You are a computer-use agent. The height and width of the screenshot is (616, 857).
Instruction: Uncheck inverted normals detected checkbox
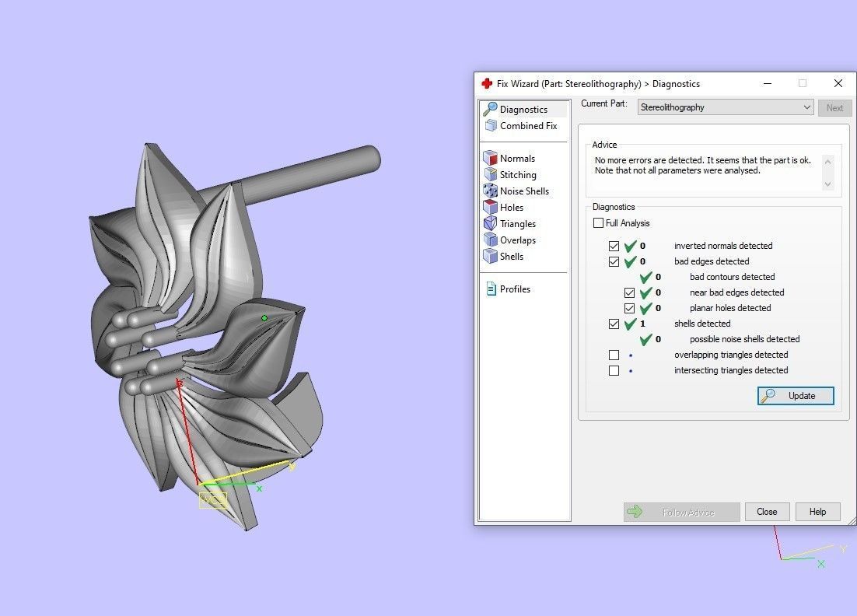point(614,246)
